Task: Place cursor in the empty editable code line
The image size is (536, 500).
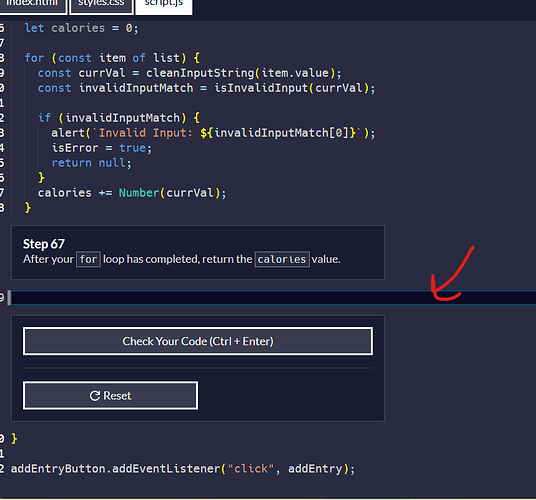Action: [x=272, y=297]
